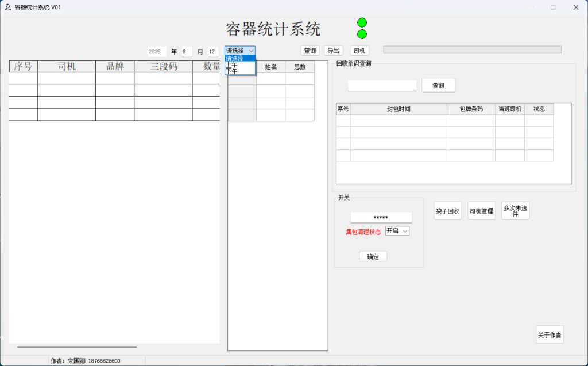
Task: Focus the 回收条码 barcode search input
Action: (382, 85)
